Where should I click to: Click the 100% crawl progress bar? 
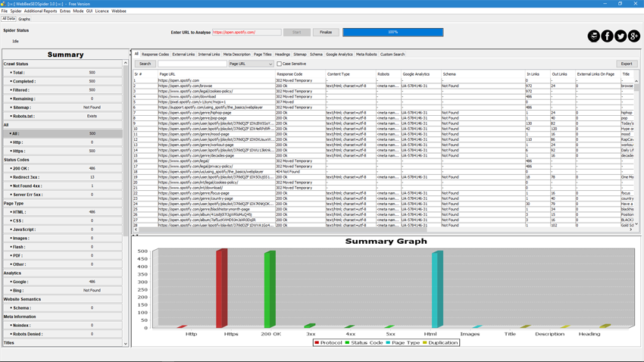coord(393,32)
